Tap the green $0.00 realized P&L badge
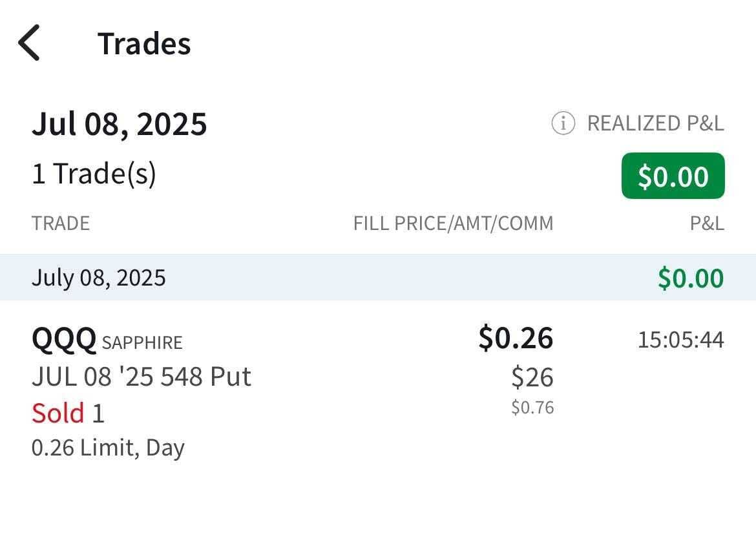This screenshot has width=756, height=544. click(x=673, y=176)
